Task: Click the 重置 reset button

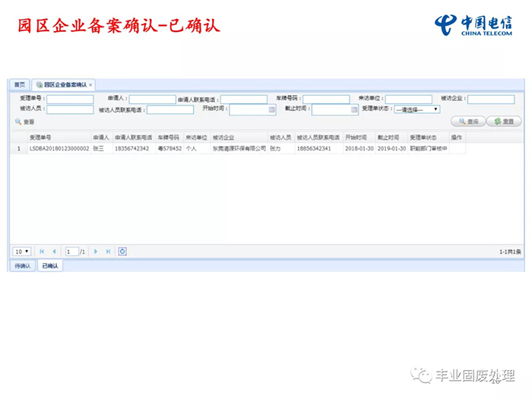Action: 504,122
